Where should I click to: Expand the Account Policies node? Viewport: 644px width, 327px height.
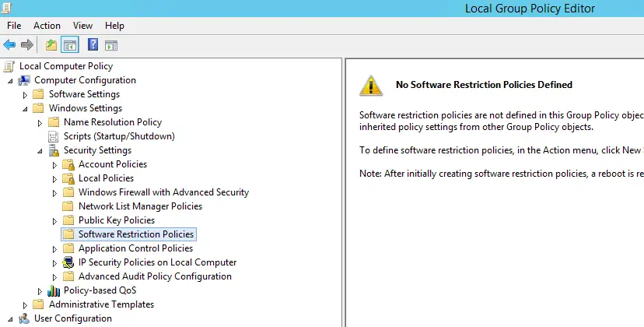[54, 165]
